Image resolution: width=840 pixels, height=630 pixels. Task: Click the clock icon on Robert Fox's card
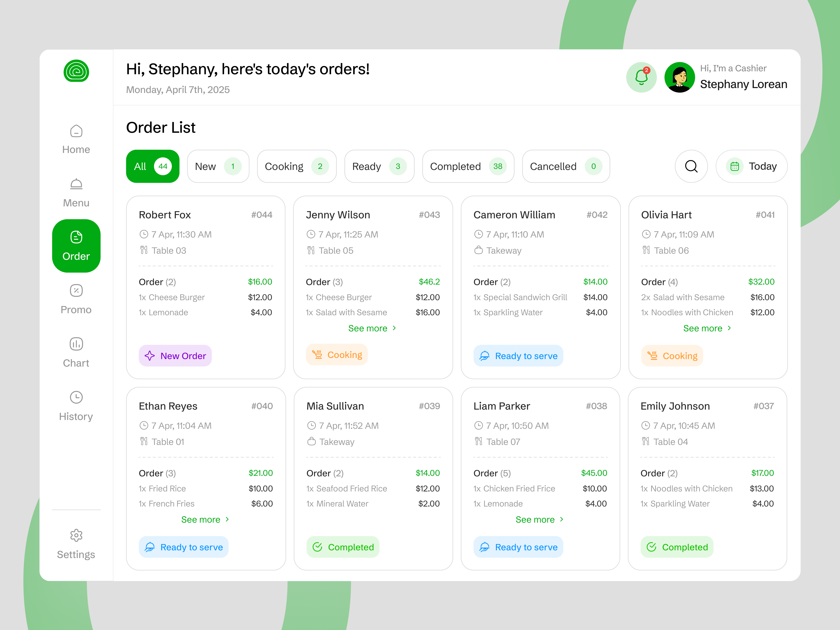(x=143, y=234)
